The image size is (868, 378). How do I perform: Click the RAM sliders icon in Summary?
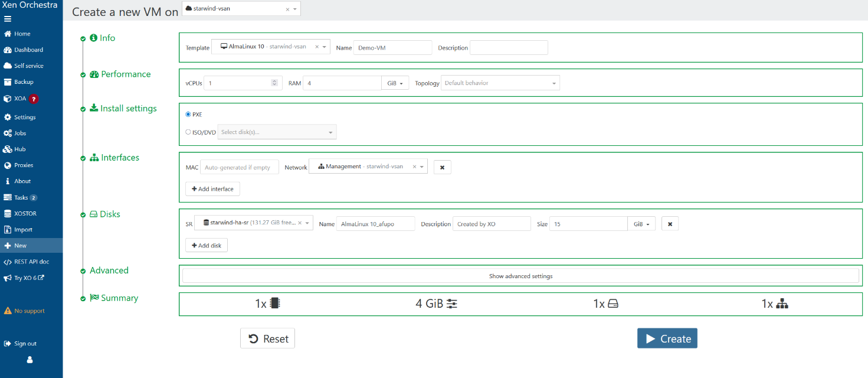(452, 304)
